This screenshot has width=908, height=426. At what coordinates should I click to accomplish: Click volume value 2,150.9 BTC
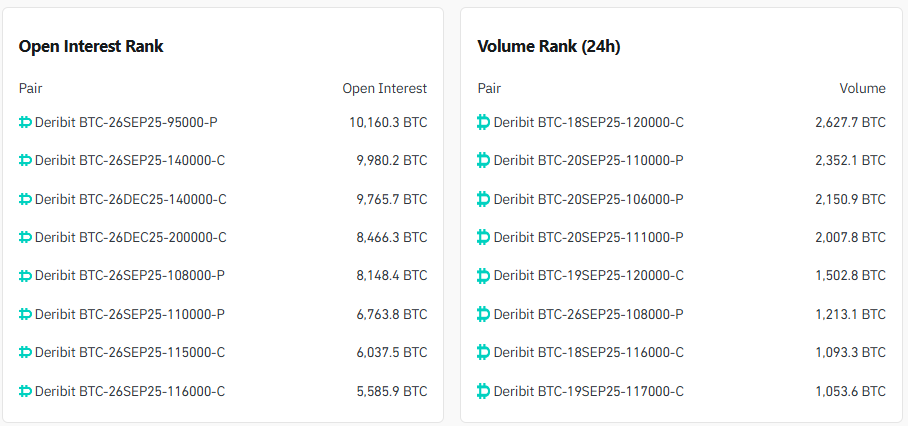(x=851, y=200)
